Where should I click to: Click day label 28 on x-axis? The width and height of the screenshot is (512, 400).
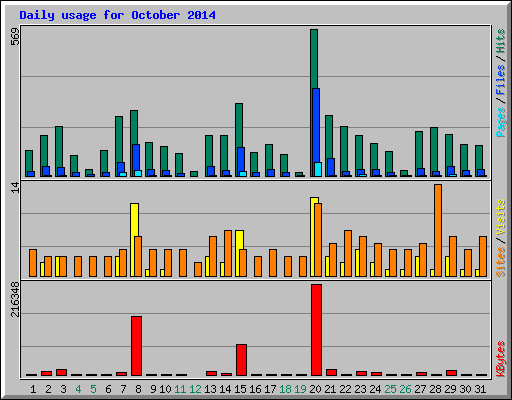click(x=435, y=389)
